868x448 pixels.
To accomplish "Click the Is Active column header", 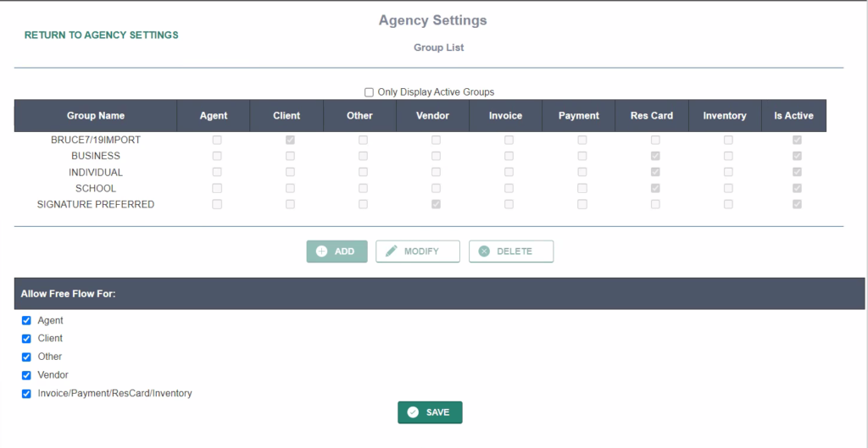I will 793,116.
